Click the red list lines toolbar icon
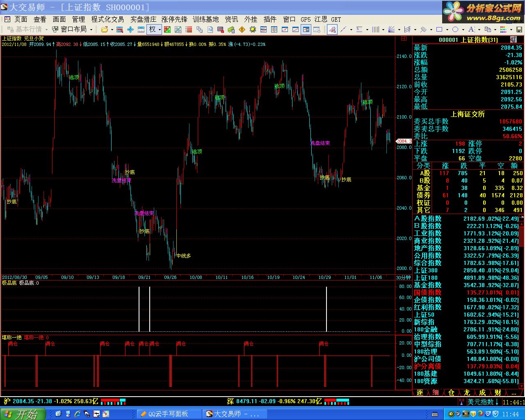 pos(189,30)
